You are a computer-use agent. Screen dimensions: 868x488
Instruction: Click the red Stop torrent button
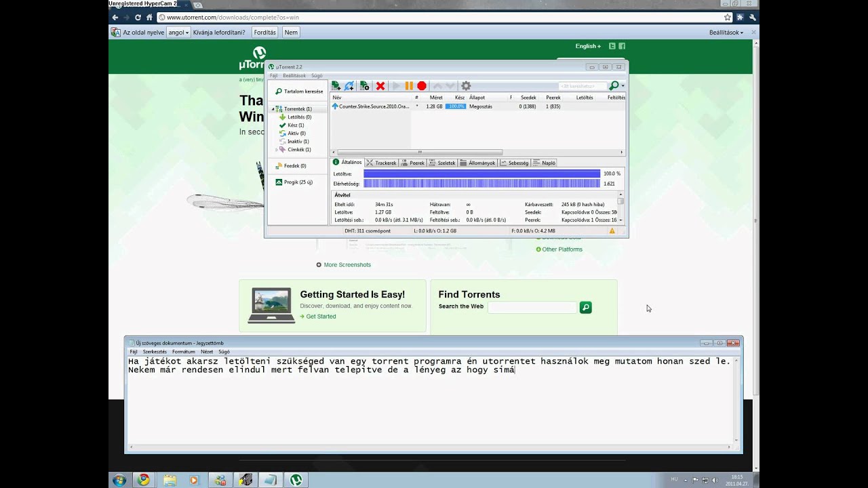point(422,86)
